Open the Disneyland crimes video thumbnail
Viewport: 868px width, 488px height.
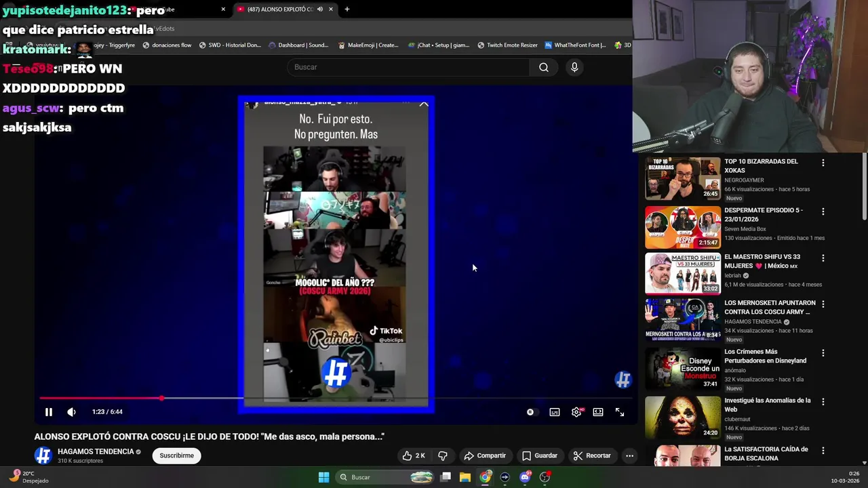point(683,369)
